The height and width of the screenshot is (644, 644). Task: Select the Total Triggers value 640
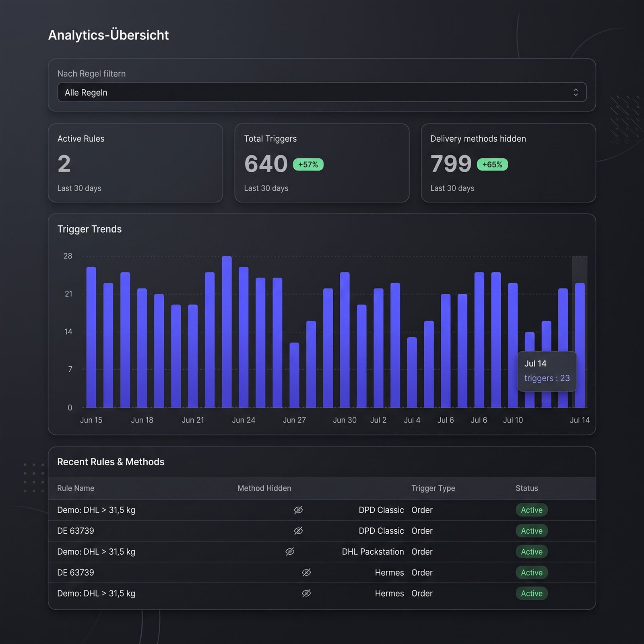[x=266, y=164]
